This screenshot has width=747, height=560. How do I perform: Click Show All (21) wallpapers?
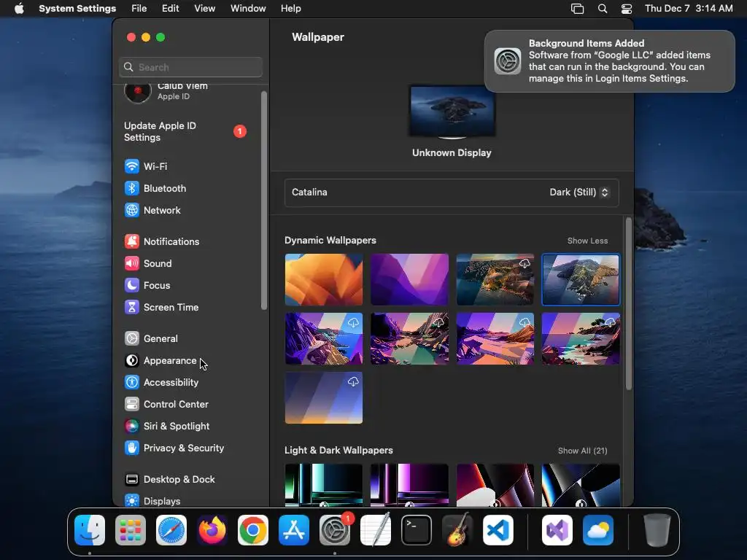click(583, 451)
